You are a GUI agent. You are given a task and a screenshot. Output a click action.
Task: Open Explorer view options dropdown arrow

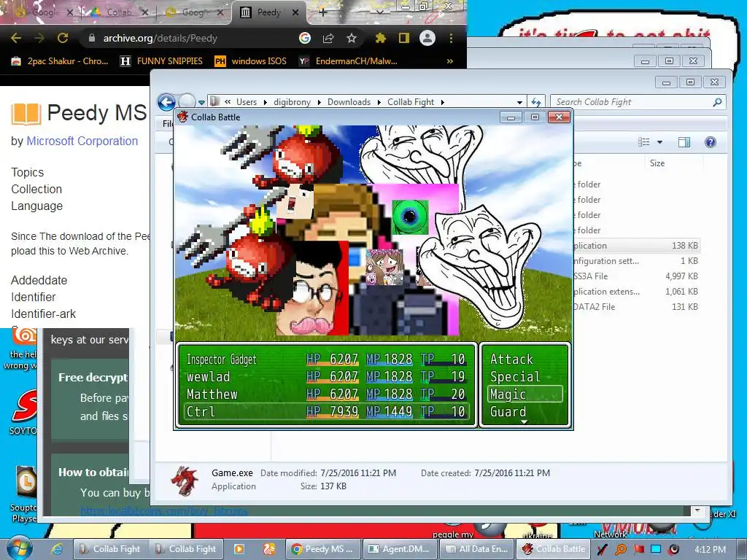pyautogui.click(x=659, y=142)
